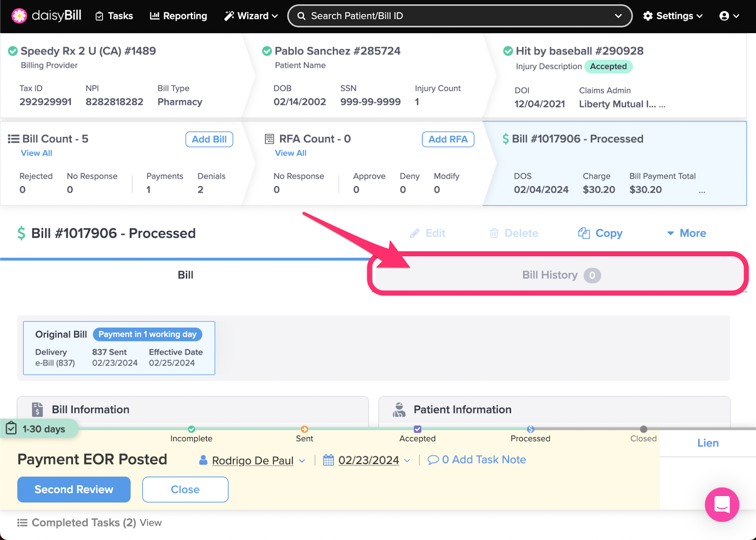756x540 pixels.
Task: Open the Tasks menu item
Action: [114, 16]
